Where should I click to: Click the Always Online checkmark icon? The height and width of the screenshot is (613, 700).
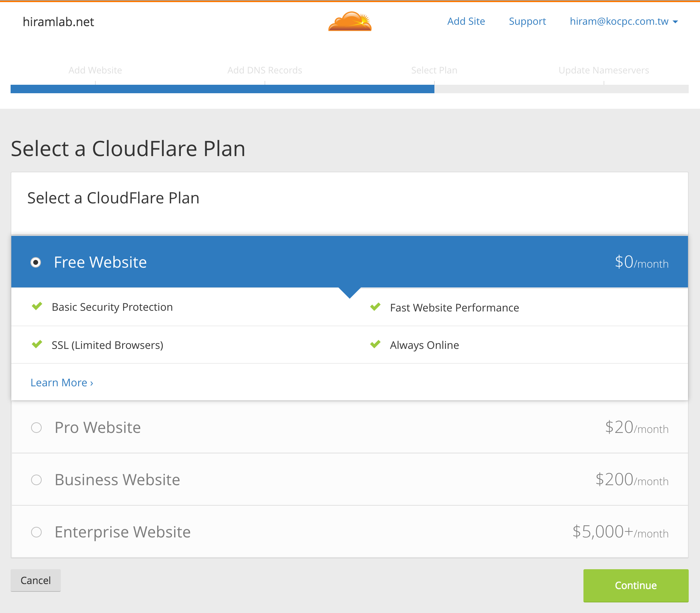(375, 344)
